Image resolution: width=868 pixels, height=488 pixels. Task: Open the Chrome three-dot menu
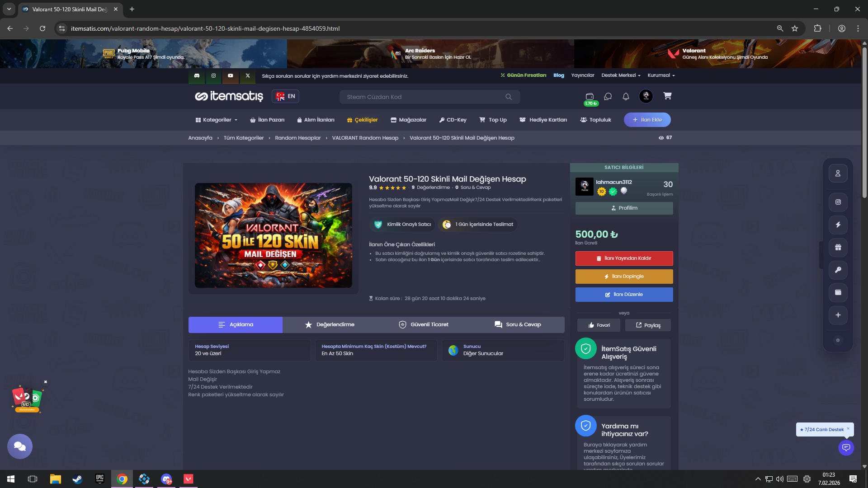click(858, 28)
